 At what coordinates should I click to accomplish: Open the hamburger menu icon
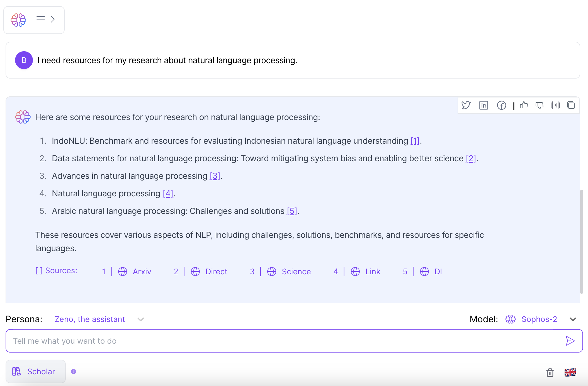click(41, 19)
